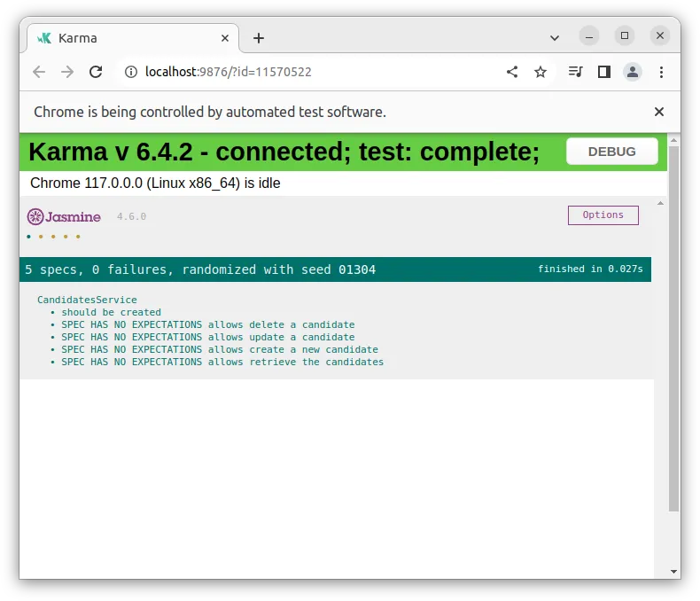The height and width of the screenshot is (601, 700).
Task: Open CandidatesService suite link
Action: pyautogui.click(x=87, y=300)
